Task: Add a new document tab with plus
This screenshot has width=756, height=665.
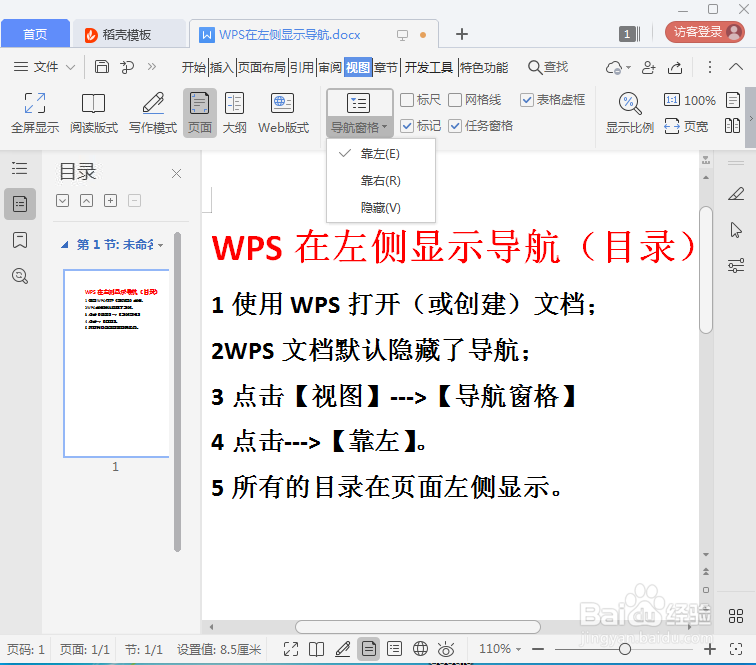Action: tap(461, 34)
